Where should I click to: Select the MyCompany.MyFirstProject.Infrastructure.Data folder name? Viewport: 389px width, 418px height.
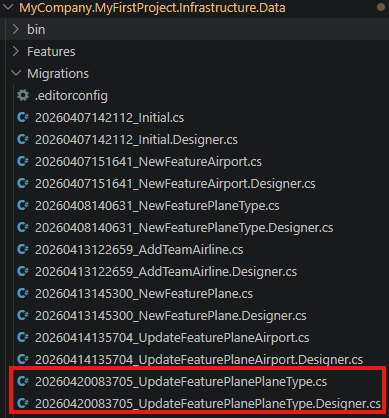tap(152, 8)
